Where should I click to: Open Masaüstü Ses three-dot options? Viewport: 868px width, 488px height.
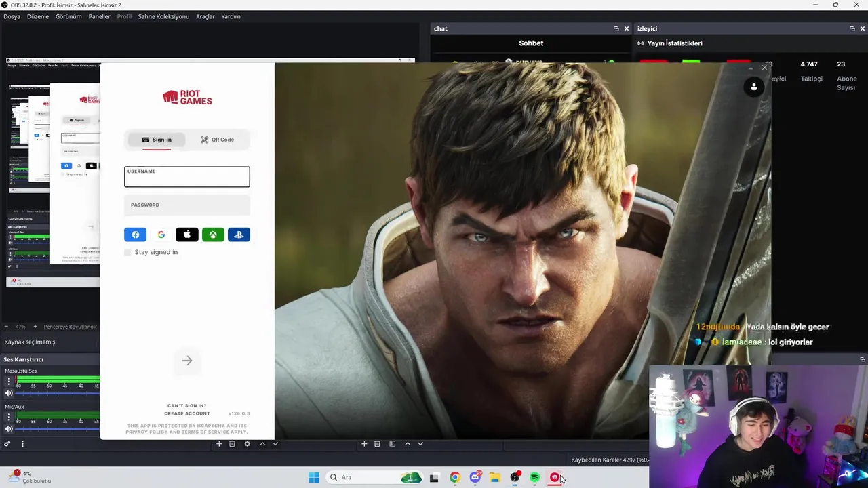pyautogui.click(x=9, y=382)
